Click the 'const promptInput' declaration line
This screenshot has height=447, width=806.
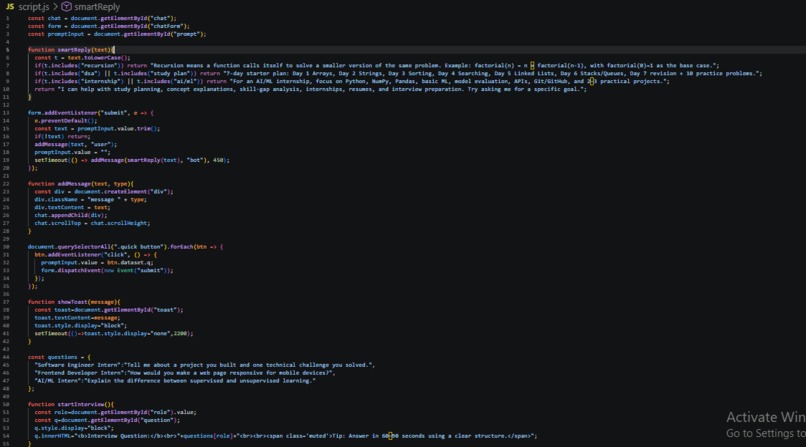click(x=117, y=34)
